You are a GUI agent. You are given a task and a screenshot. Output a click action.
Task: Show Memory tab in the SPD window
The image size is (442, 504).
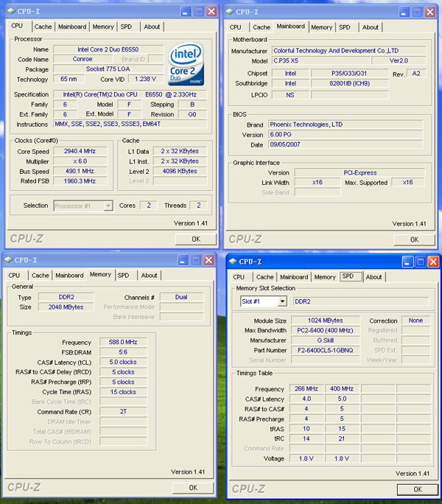coord(325,277)
